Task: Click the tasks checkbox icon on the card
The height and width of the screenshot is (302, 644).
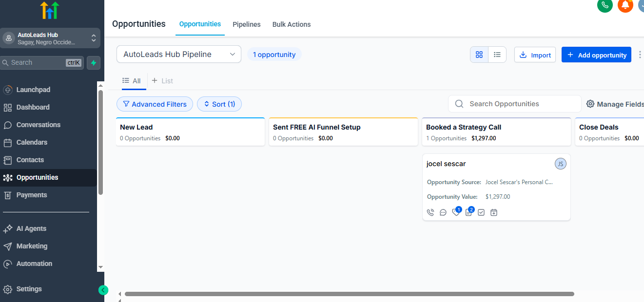Action: coord(481,212)
